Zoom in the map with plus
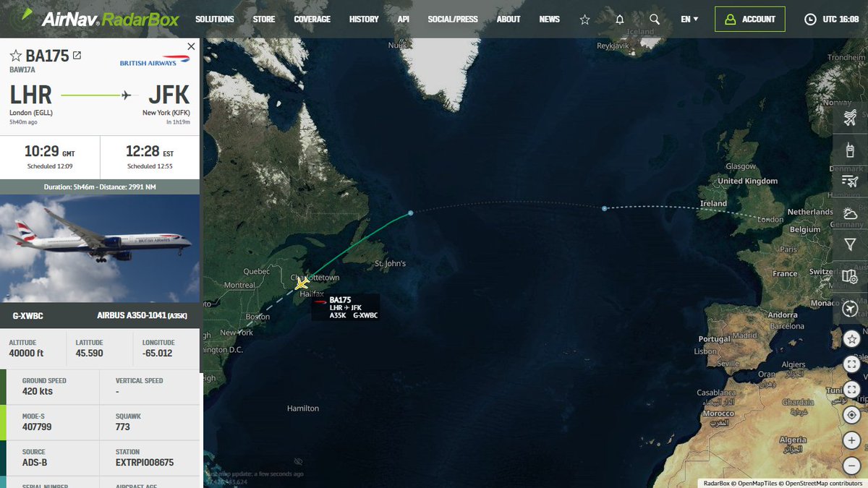Image resolution: width=868 pixels, height=488 pixels. pos(852,440)
